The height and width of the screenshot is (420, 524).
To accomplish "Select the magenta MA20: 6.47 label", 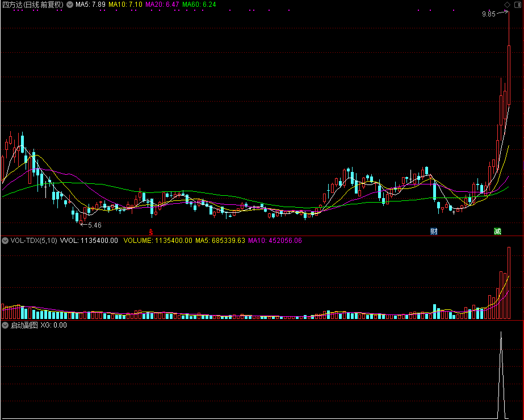I will tap(162, 5).
